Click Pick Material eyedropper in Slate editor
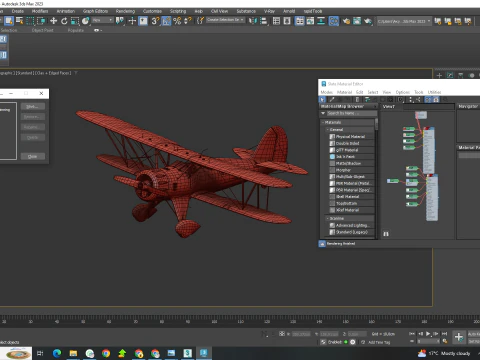 332,99
